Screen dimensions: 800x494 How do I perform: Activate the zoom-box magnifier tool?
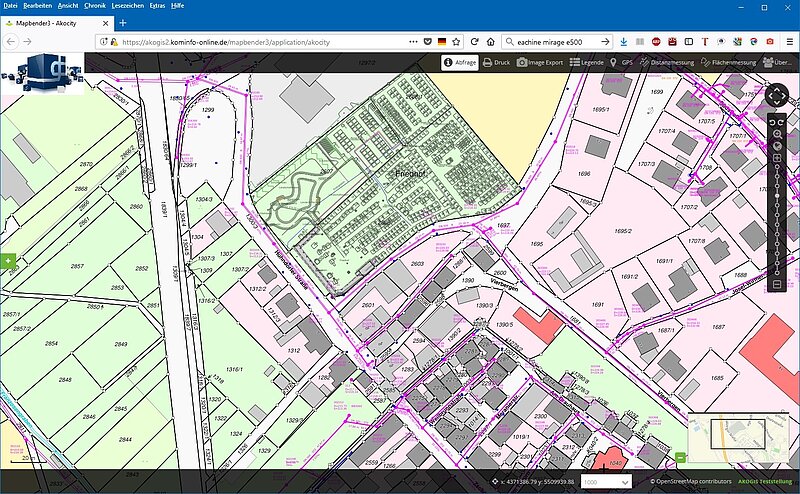pyautogui.click(x=776, y=133)
